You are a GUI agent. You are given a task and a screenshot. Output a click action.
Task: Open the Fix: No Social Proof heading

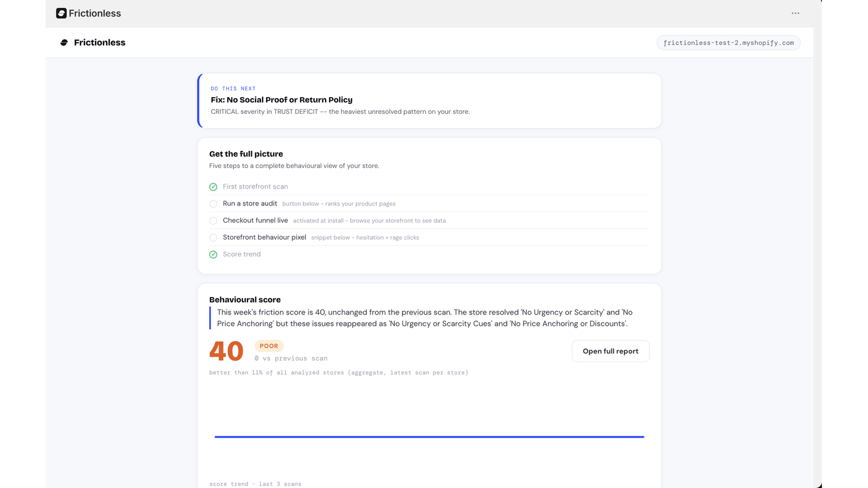click(x=282, y=100)
